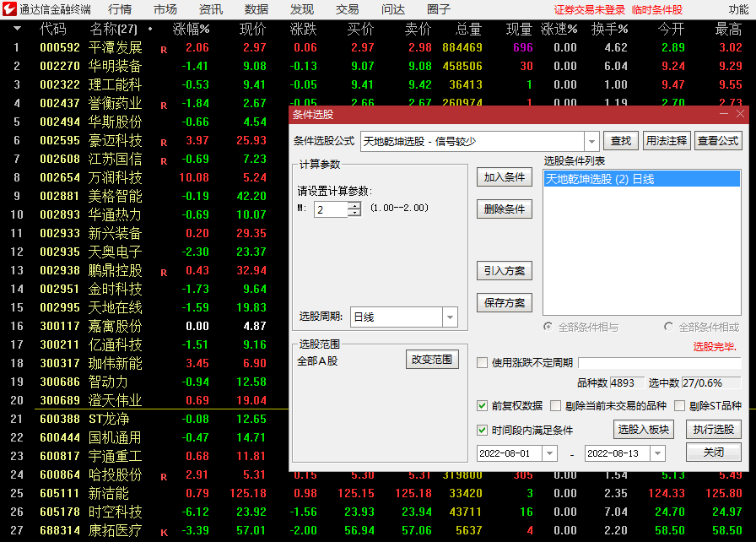Sort by the 总量 column header

[468, 29]
